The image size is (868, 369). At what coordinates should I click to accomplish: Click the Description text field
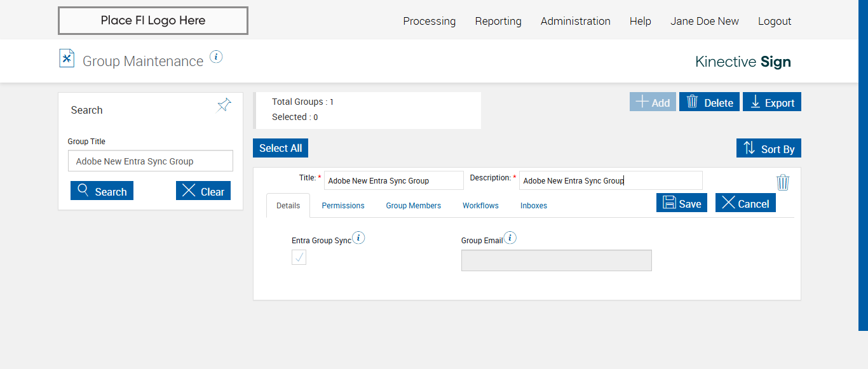(610, 181)
